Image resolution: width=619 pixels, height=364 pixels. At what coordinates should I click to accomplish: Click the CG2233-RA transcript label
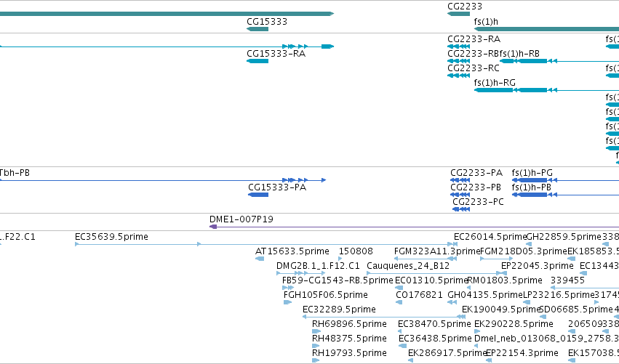coord(474,39)
